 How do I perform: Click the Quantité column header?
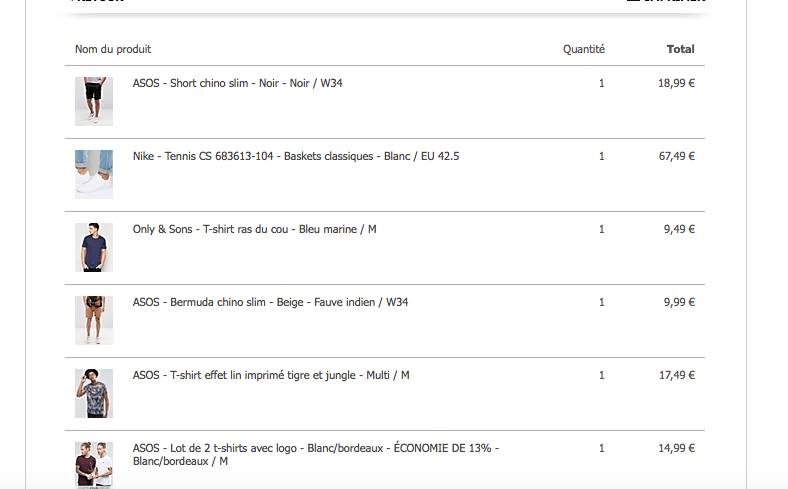coord(583,49)
